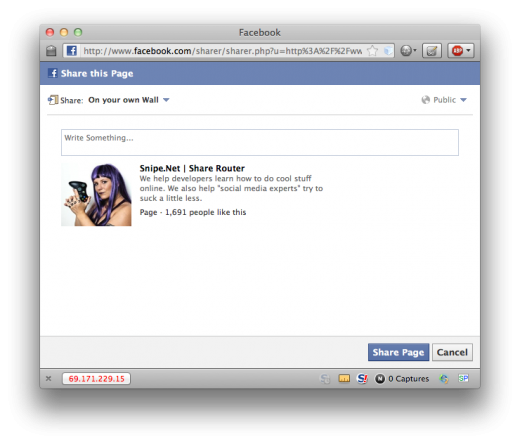Image resolution: width=520 pixels, height=444 pixels.
Task: Click the S! status bar icon
Action: 362,378
